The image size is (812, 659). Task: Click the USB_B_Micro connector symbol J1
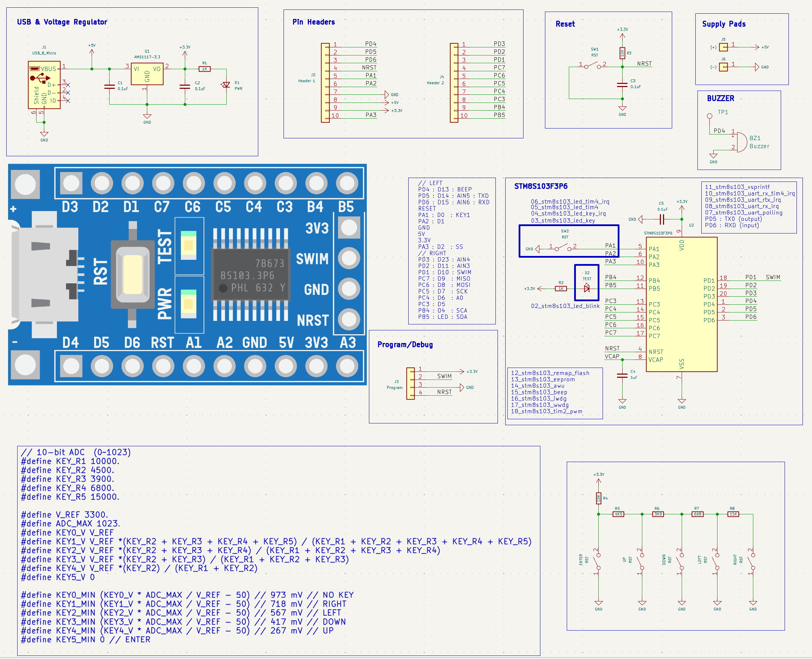click(x=44, y=85)
